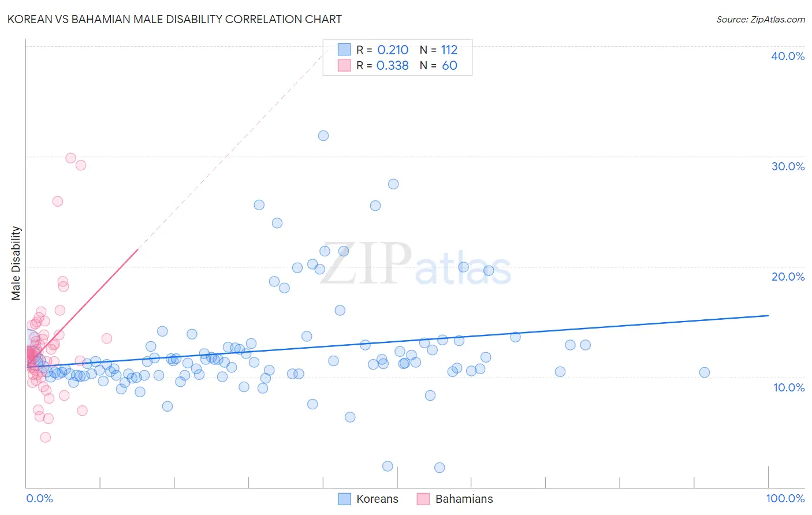
Task: Click the 10.0% y-axis label
Action: [x=789, y=387]
